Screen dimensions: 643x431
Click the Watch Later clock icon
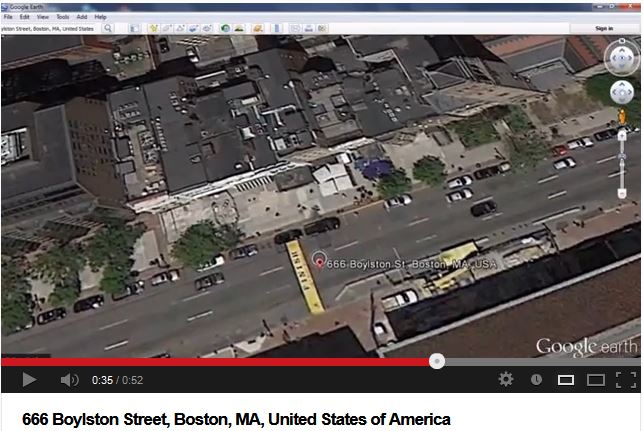(x=536, y=380)
